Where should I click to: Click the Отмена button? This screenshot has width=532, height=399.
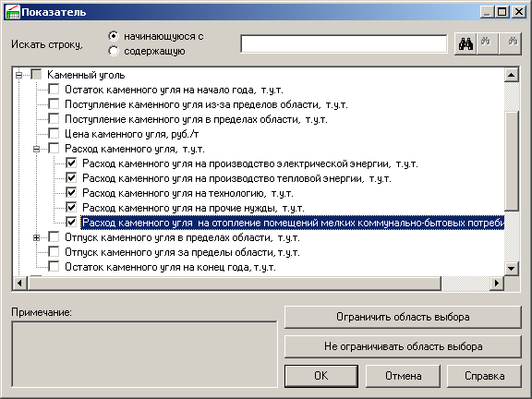tap(403, 376)
